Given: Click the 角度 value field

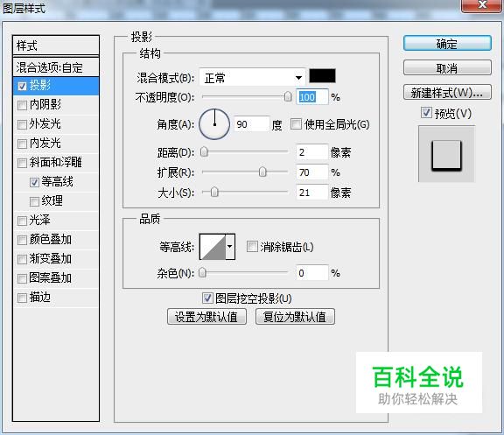Looking at the screenshot, I should pos(251,124).
